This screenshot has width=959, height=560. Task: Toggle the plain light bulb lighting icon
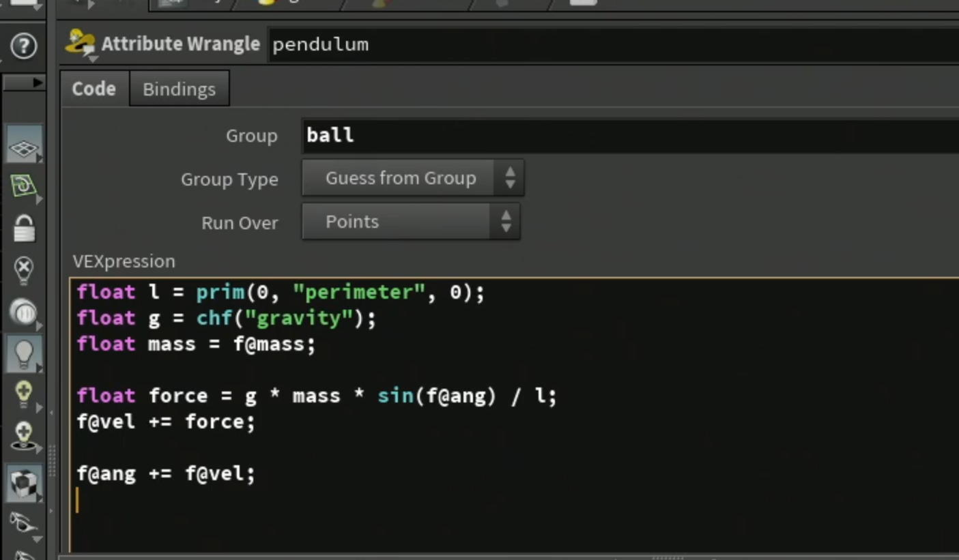coord(24,354)
